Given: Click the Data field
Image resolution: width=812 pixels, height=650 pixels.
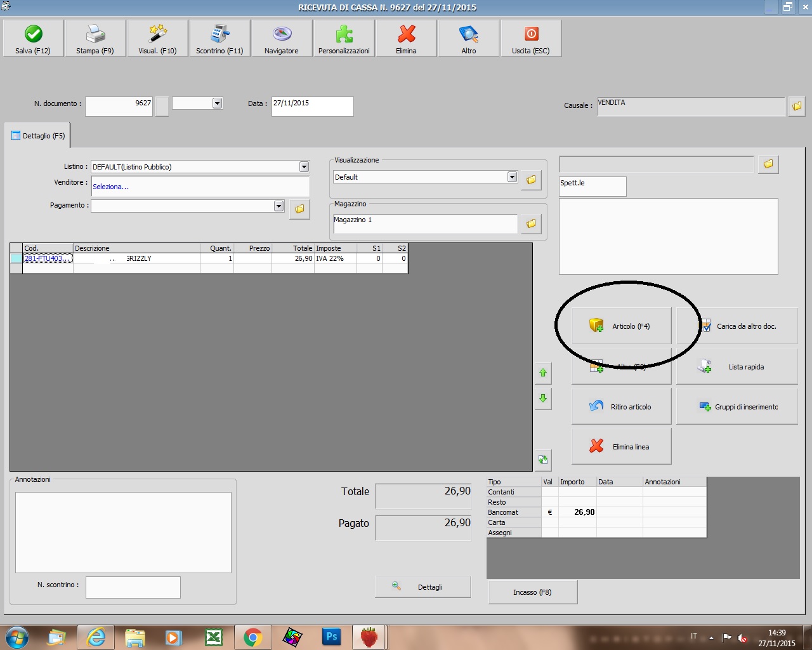Looking at the screenshot, I should [313, 106].
